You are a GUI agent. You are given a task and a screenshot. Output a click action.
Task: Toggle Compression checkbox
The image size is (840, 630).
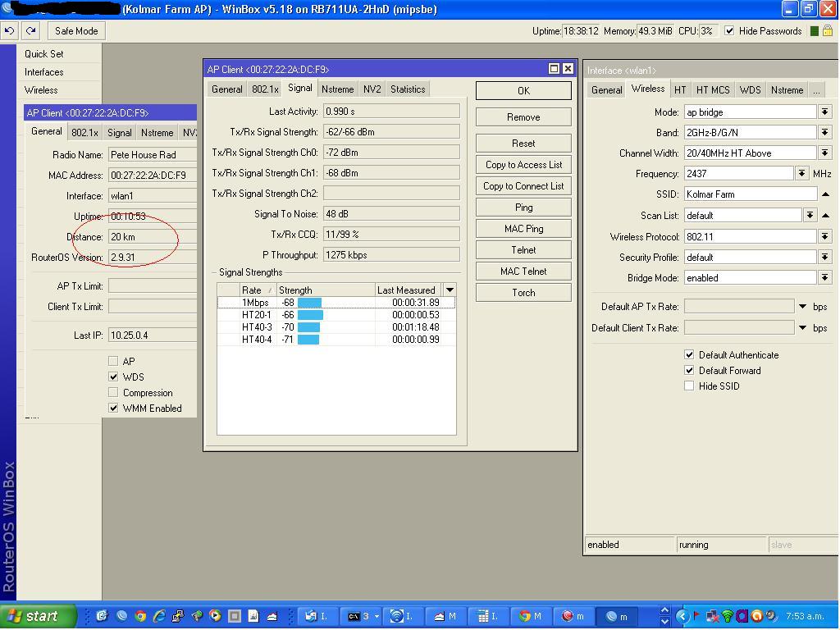[113, 393]
